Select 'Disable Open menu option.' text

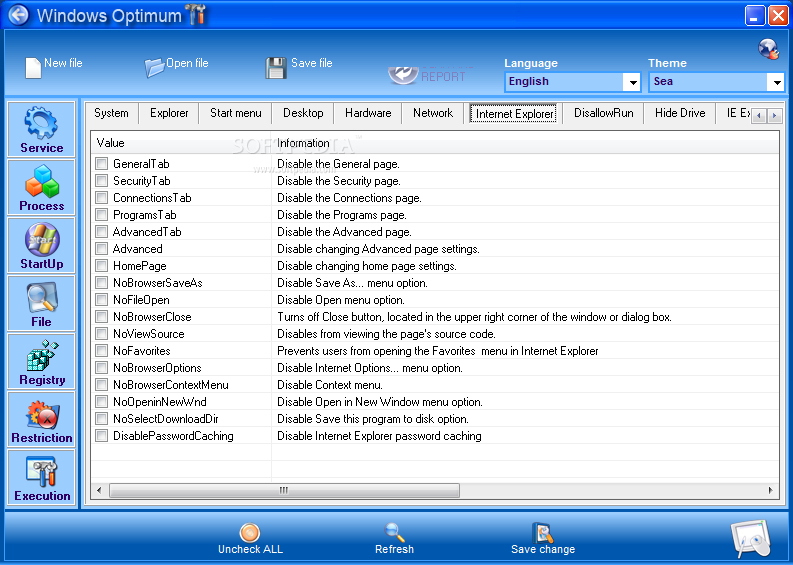point(341,300)
